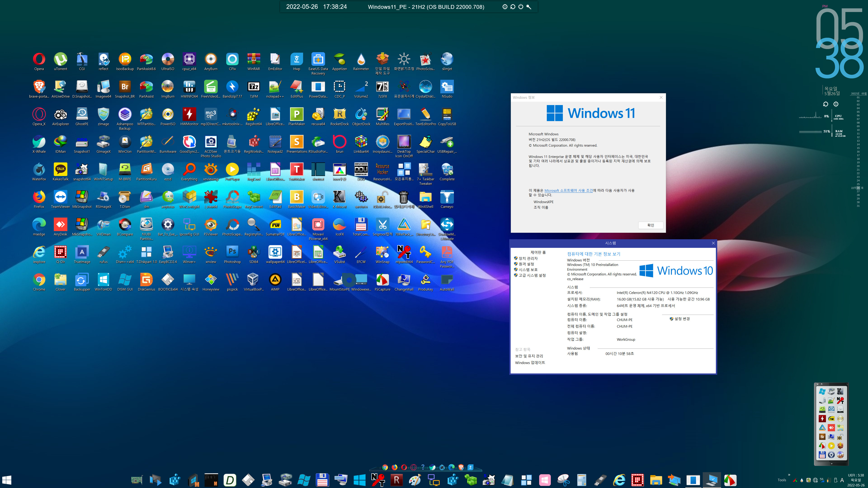This screenshot has height=488, width=868.
Task: Open the Chrome desktop icon
Action: tap(39, 282)
